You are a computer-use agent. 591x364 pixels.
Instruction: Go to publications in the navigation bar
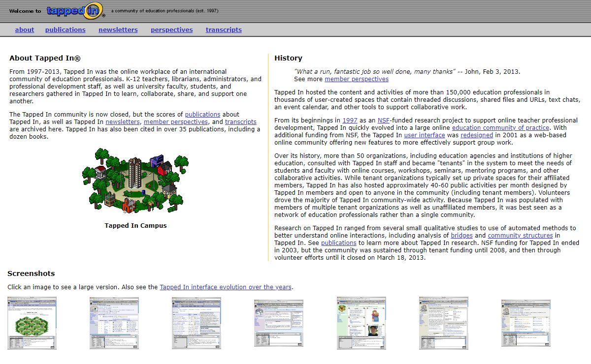[x=66, y=30]
